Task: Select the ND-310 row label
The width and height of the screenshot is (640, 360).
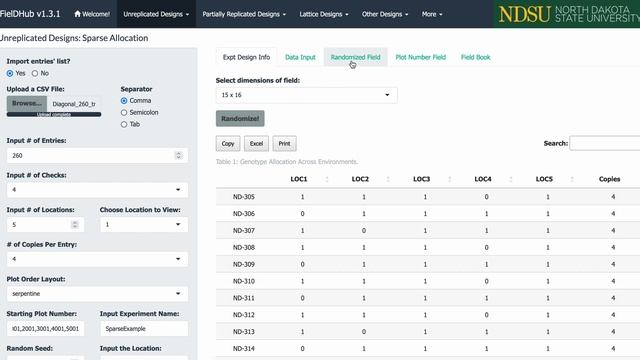Action: pos(244,281)
